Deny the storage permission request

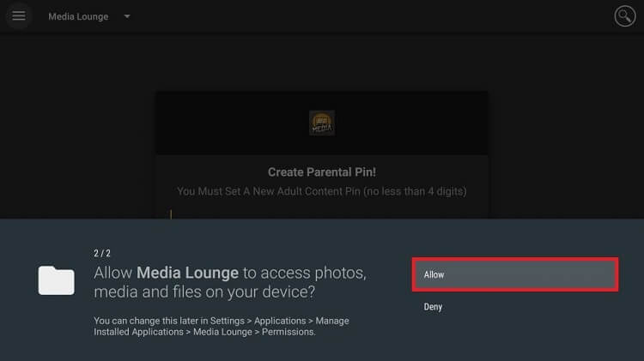(x=433, y=307)
